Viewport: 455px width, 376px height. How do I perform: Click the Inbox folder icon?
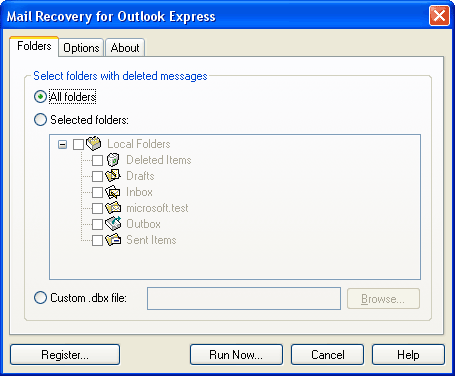click(x=113, y=192)
